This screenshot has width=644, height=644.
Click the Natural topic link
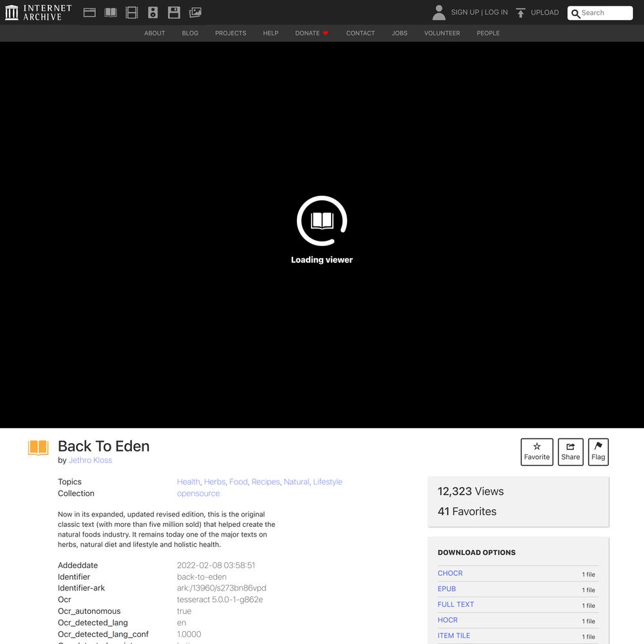(x=296, y=482)
